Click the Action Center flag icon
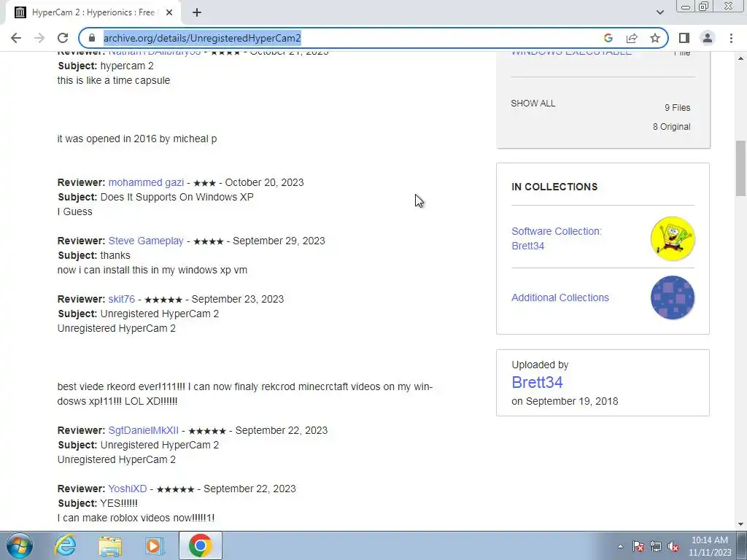The height and width of the screenshot is (560, 747). click(638, 547)
